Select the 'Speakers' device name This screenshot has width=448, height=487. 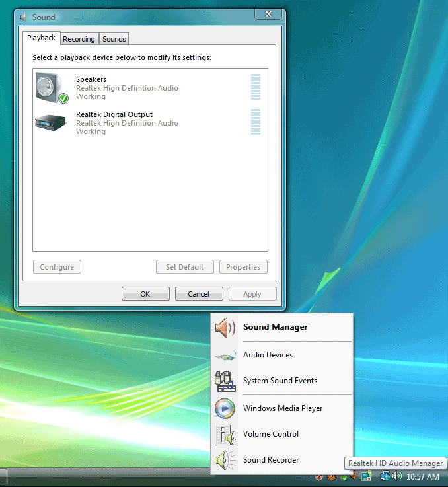tap(91, 79)
